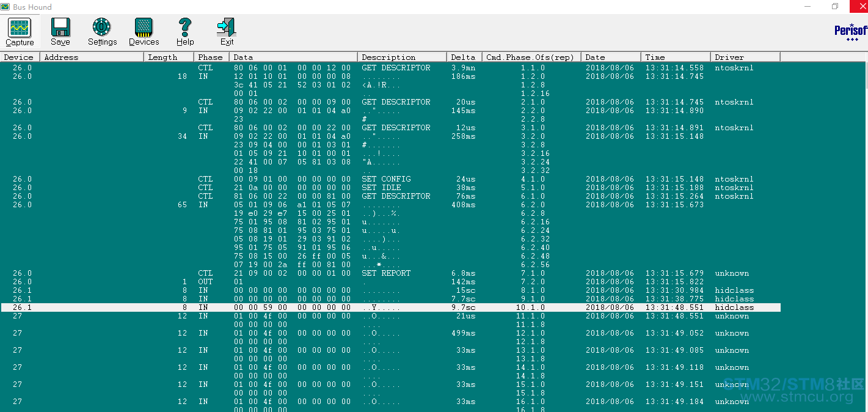Image resolution: width=868 pixels, height=412 pixels.
Task: Click the Delta column header
Action: coord(464,57)
